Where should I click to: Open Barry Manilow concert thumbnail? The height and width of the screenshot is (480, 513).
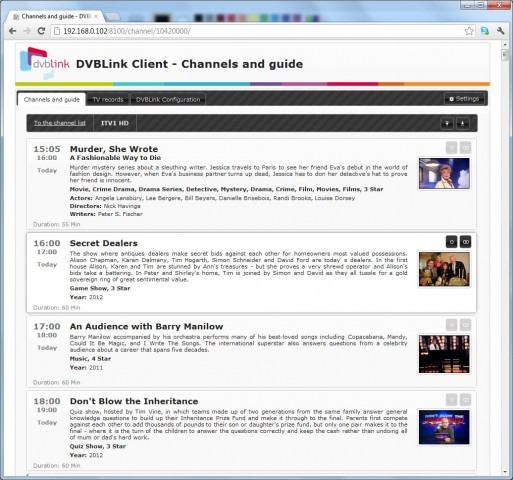(x=444, y=354)
